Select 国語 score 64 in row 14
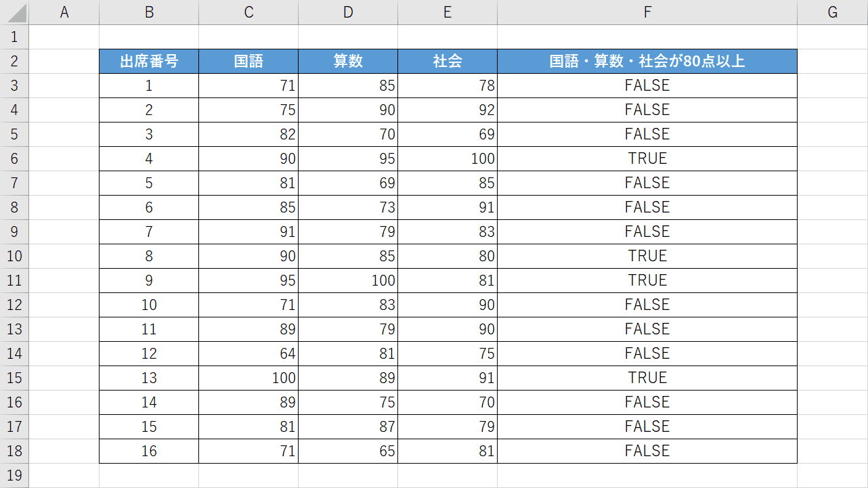This screenshot has width=868, height=488. click(248, 353)
